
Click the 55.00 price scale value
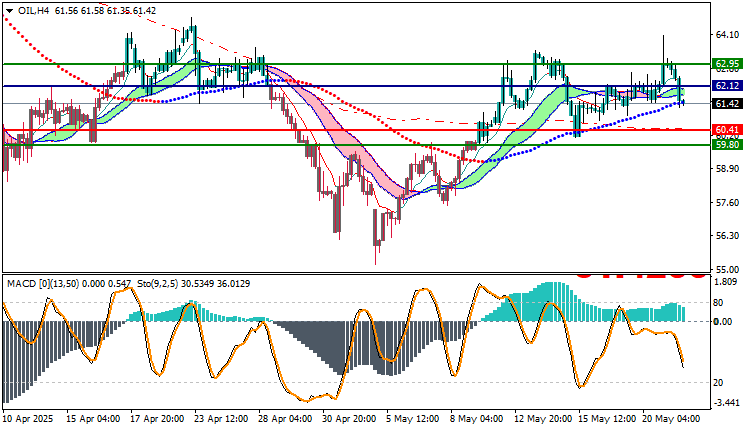[x=727, y=269]
